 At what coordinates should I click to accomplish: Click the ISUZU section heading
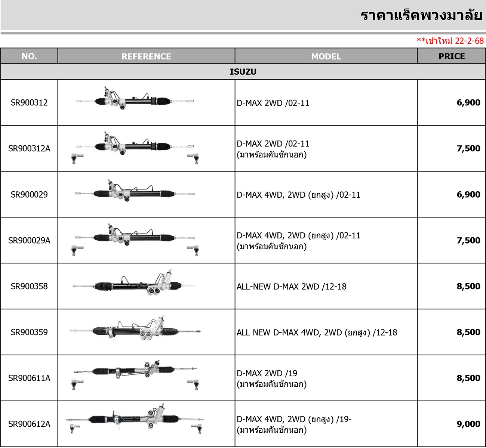243,72
